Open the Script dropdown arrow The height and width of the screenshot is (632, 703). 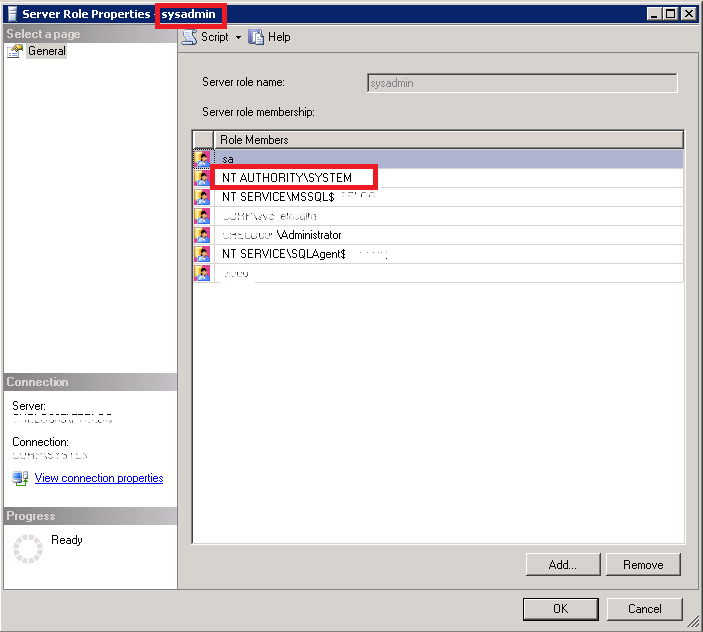239,37
